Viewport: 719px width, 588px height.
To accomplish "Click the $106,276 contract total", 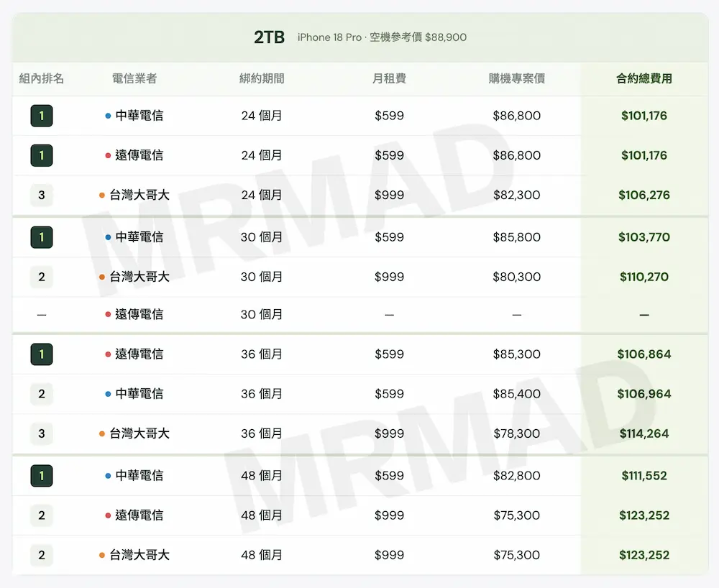I will point(644,196).
